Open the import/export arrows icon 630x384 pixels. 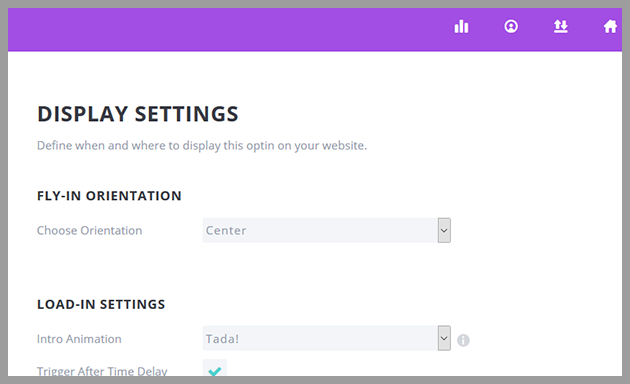(560, 27)
